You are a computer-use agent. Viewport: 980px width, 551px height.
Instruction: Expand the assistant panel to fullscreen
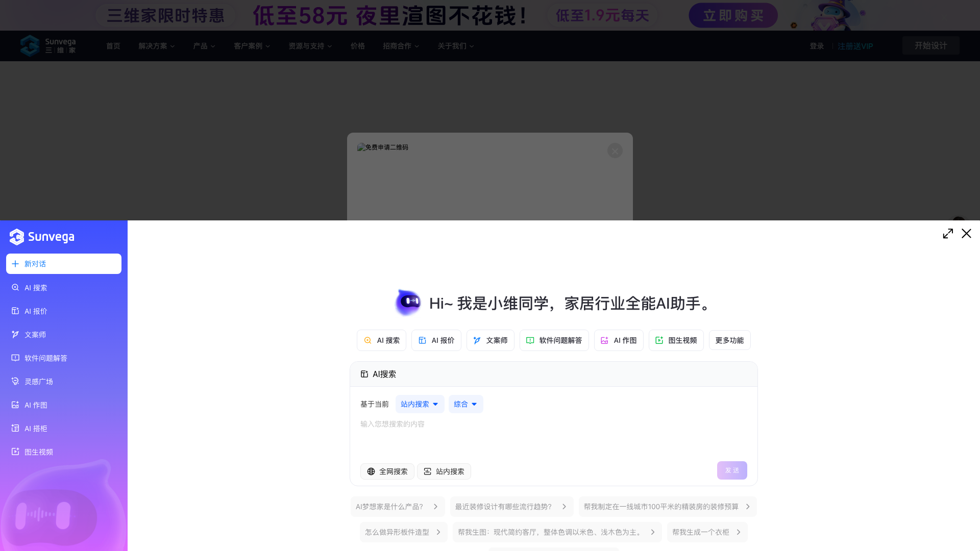948,234
